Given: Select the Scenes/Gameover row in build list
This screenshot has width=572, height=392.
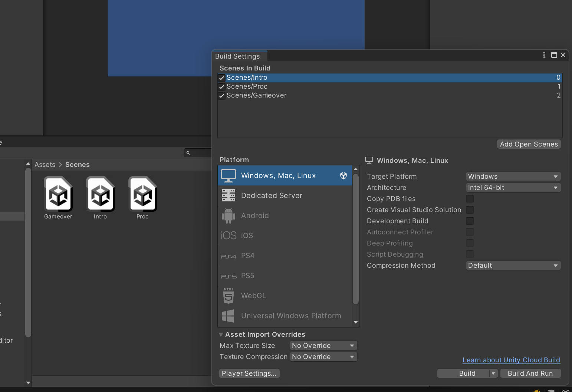Looking at the screenshot, I should tap(390, 96).
